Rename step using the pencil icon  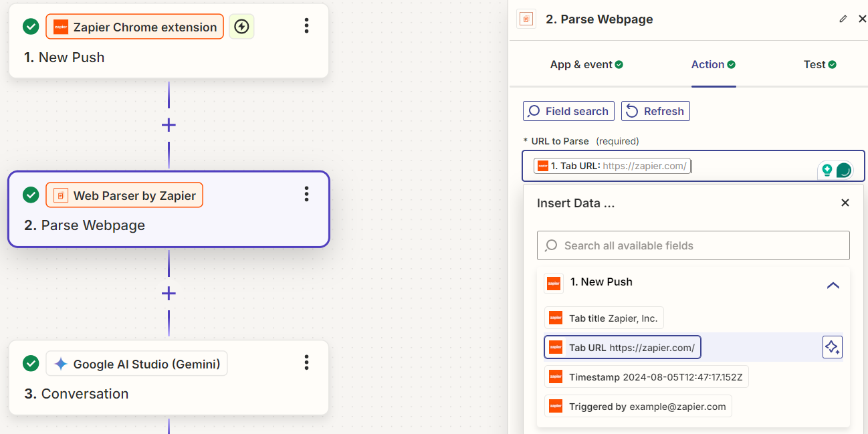point(843,19)
